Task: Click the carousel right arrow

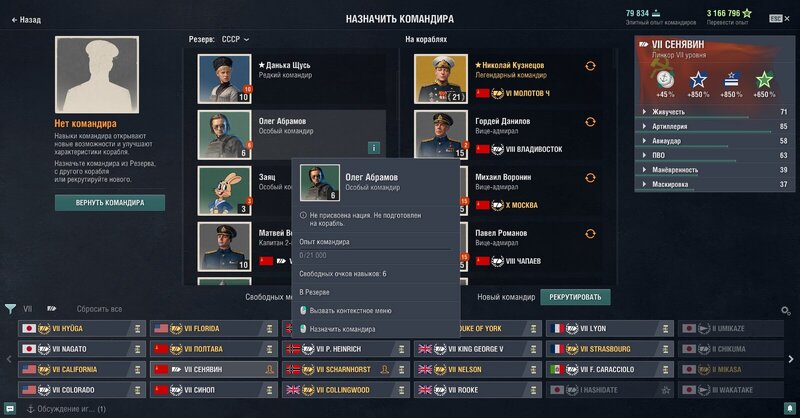Action: pyautogui.click(x=791, y=359)
